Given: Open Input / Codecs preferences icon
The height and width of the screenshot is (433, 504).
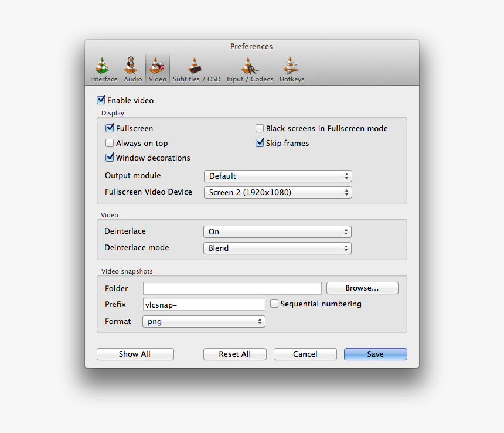Looking at the screenshot, I should click(250, 66).
